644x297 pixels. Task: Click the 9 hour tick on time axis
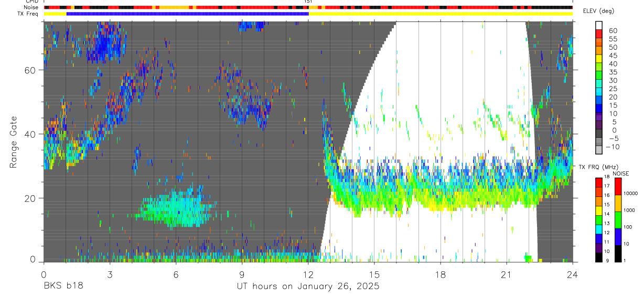click(x=242, y=274)
